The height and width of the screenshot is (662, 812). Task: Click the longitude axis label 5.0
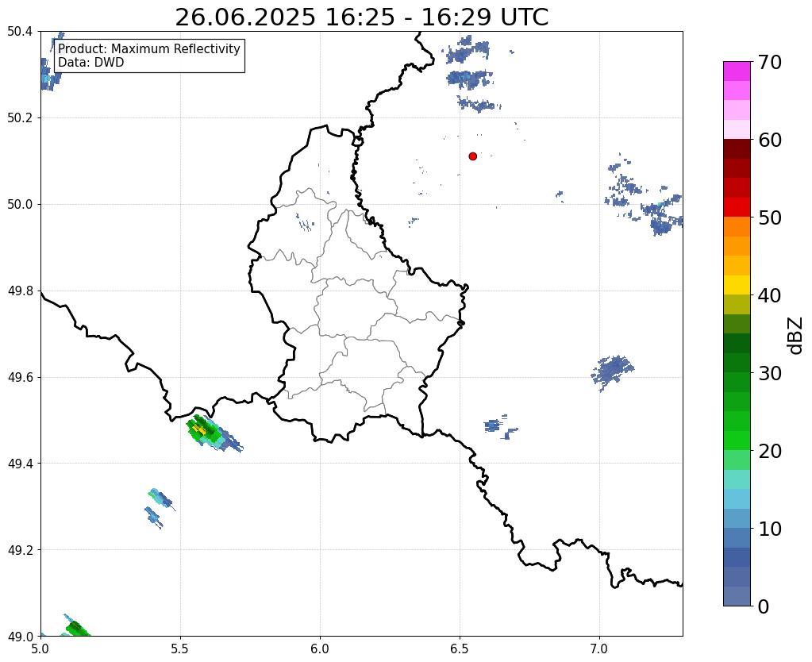(40, 649)
